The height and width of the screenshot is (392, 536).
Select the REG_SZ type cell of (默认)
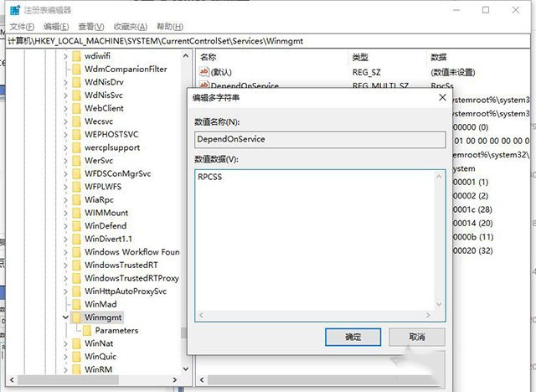tap(367, 72)
